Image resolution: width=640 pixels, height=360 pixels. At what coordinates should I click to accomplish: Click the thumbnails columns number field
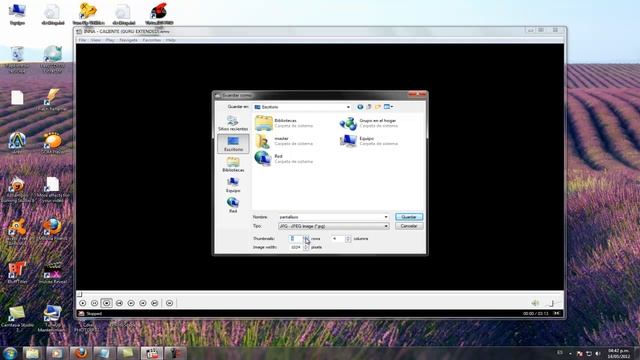[x=338, y=239]
